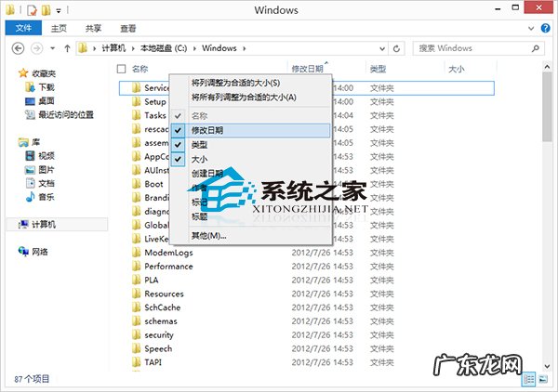
Task: Expand the arrow after 计算机 breadcrumb
Action: click(133, 48)
